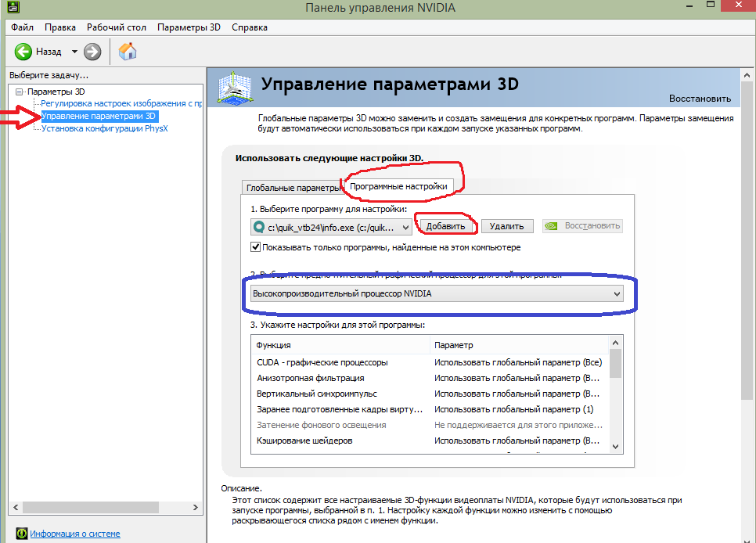Click the Добавить button
The width and height of the screenshot is (756, 543).
click(445, 226)
